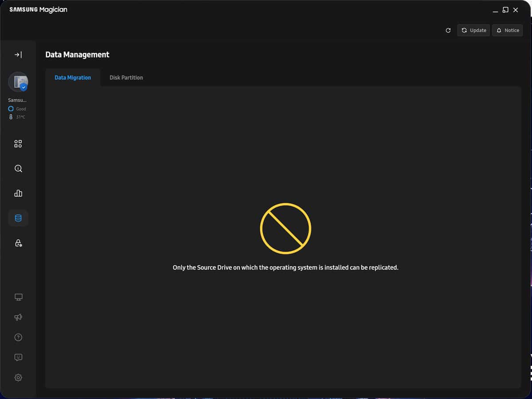Click the Good drive health status

point(18,109)
